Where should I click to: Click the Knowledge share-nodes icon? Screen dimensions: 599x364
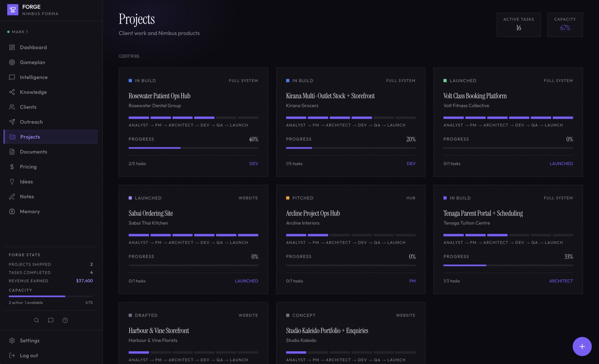pos(12,92)
